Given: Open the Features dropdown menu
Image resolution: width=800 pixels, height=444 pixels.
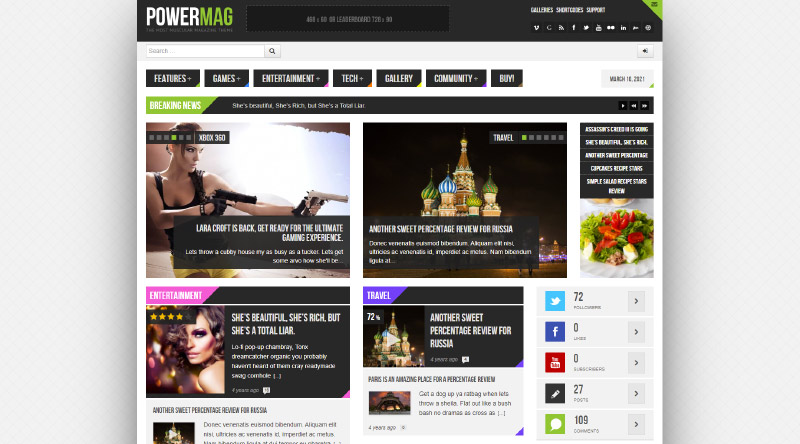Looking at the screenshot, I should tap(172, 79).
